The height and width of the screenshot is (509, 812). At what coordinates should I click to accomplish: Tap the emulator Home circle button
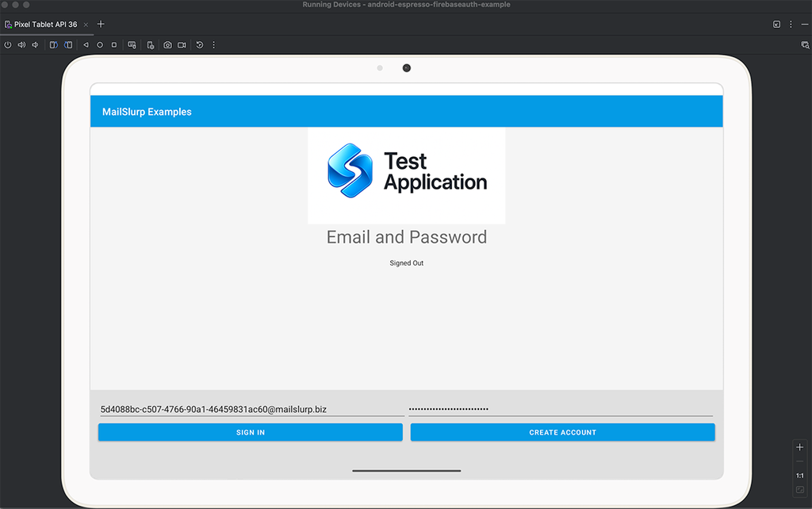point(100,45)
